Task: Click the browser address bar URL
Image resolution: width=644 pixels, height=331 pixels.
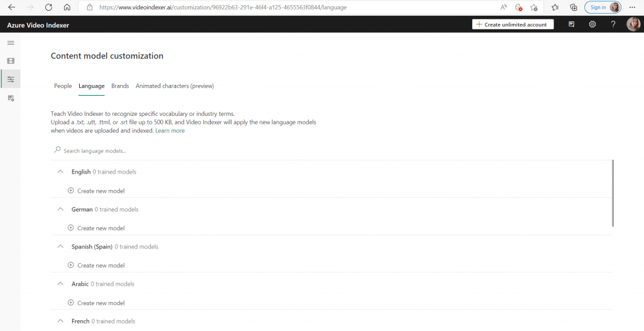Action: (223, 7)
